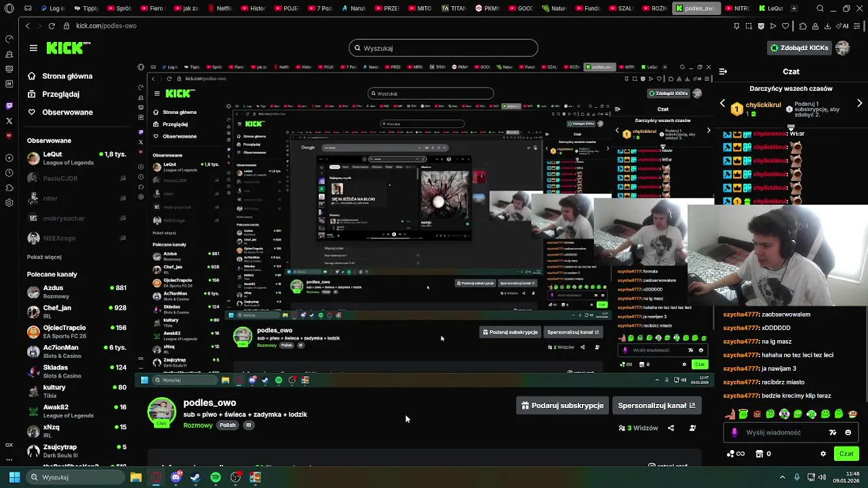868x488 pixels.
Task: Open a new browser tab
Action: [x=794, y=9]
